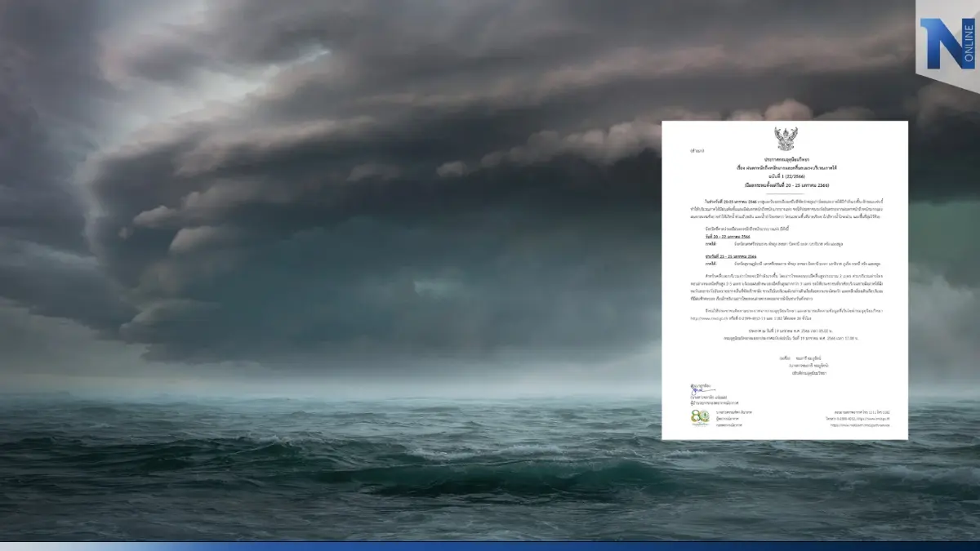The width and height of the screenshot is (980, 551).
Task: Click the blue handwritten signature on the document
Action: tap(702, 391)
